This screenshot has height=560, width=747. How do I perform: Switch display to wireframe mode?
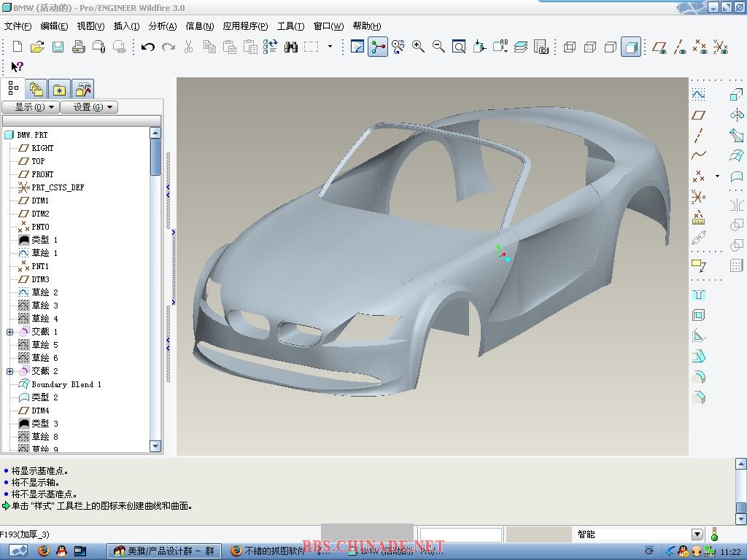point(570,47)
